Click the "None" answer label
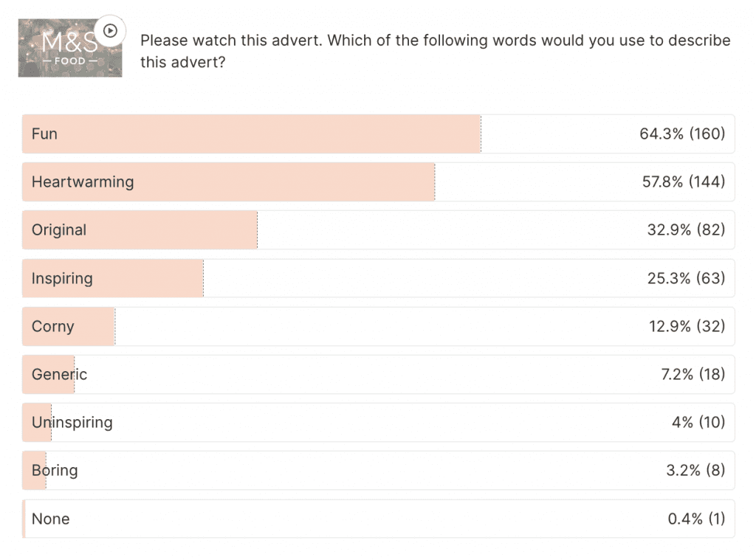The image size is (756, 560). coord(51,519)
